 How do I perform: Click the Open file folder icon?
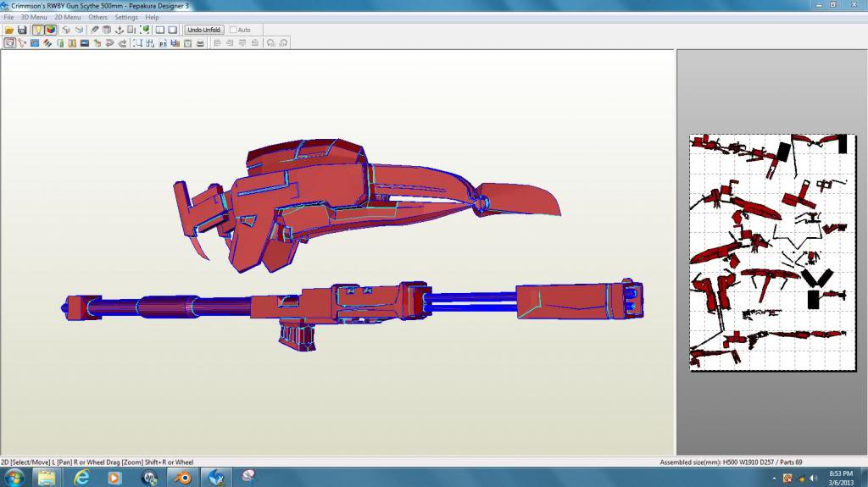[x=9, y=30]
